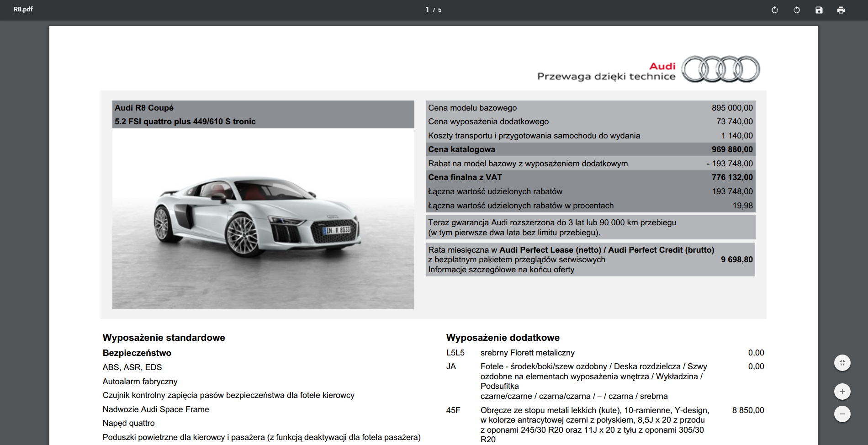Viewport: 868px width, 445px height.
Task: Click the 'Wyposażenie dodatkowe' heading
Action: (x=503, y=338)
